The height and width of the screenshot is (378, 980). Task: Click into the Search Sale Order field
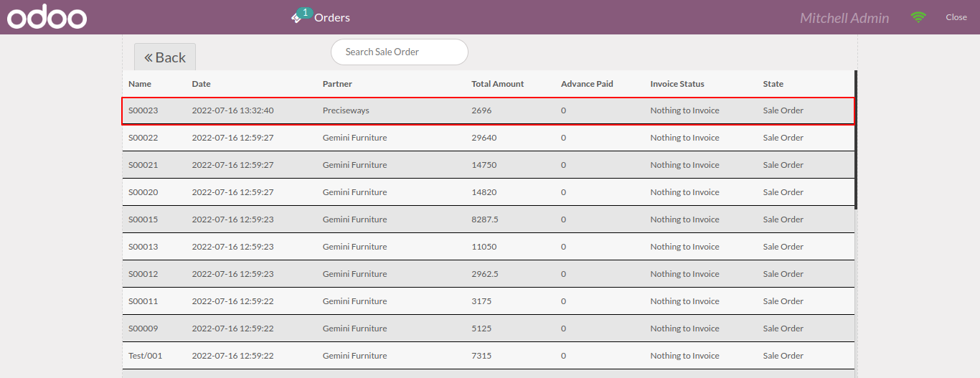(400, 52)
